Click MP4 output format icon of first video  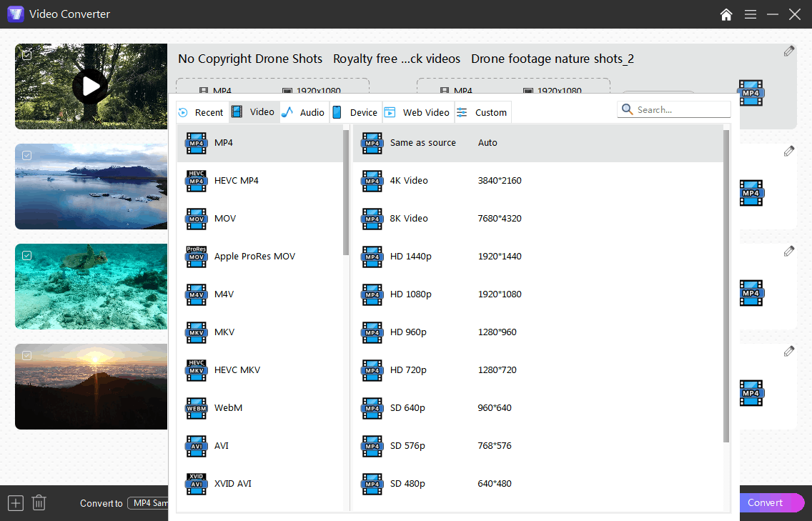point(751,93)
